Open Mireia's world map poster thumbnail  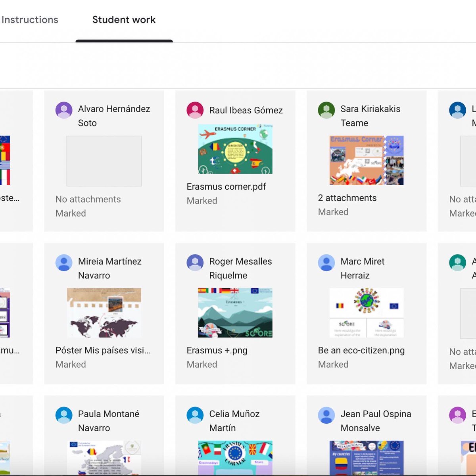[104, 313]
